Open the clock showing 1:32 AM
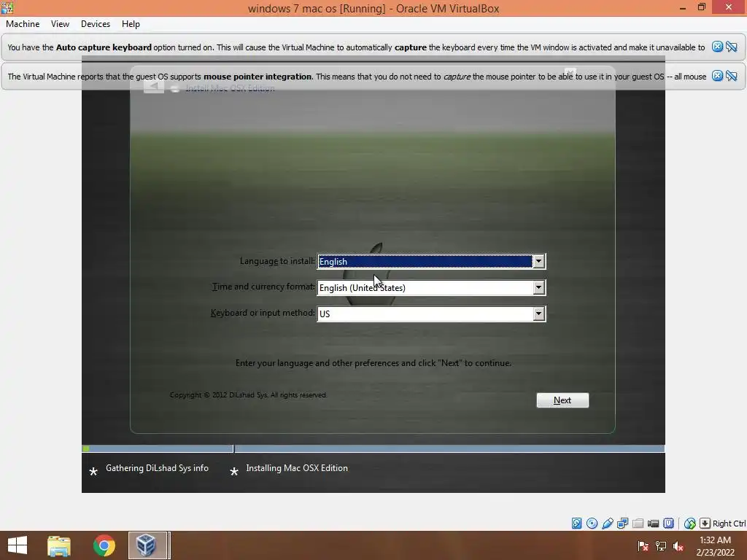The width and height of the screenshot is (747, 560). [x=715, y=546]
